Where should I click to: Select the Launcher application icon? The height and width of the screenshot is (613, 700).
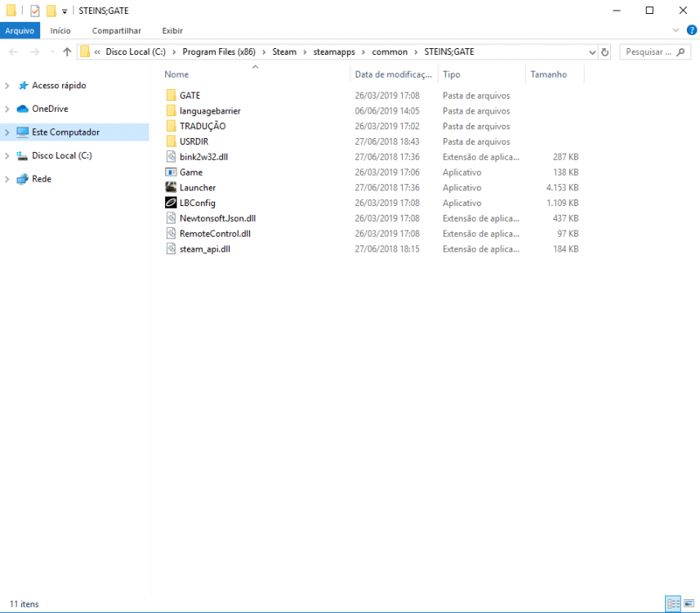coord(171,187)
